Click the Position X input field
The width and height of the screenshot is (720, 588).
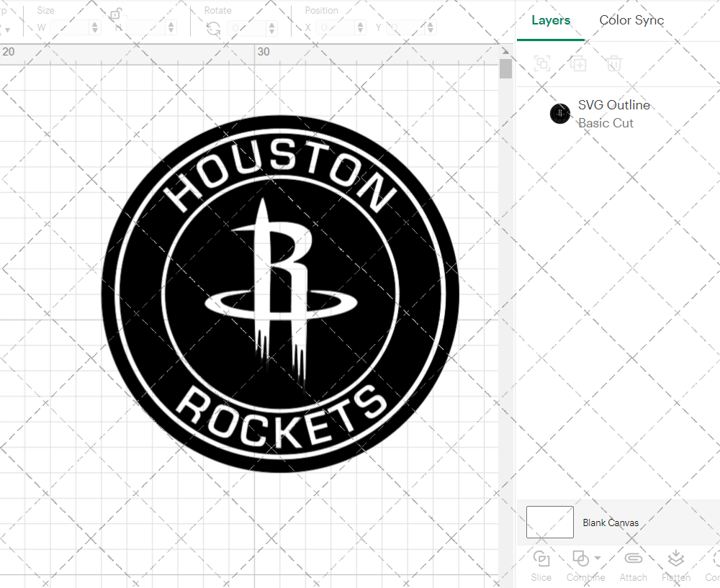(336, 27)
